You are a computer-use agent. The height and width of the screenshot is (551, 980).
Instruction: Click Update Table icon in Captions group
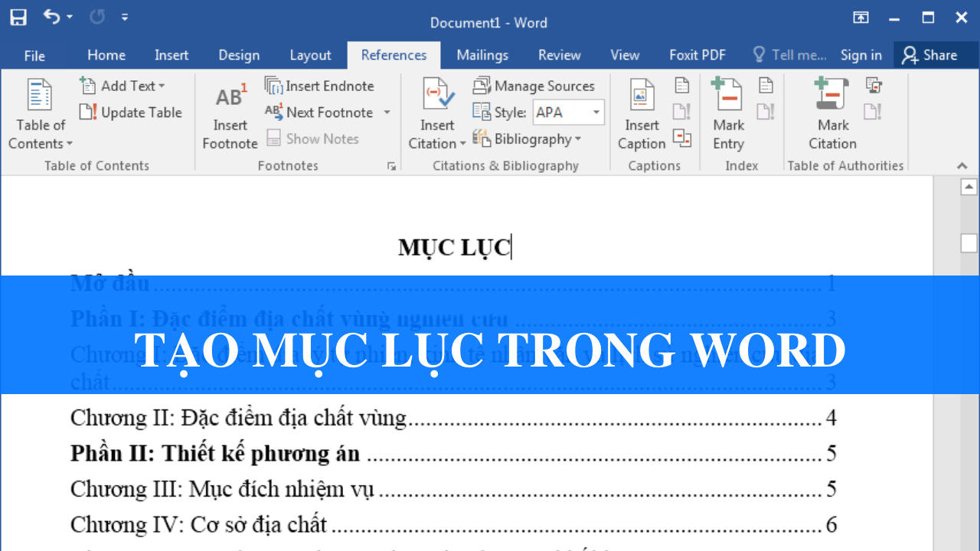pyautogui.click(x=681, y=112)
